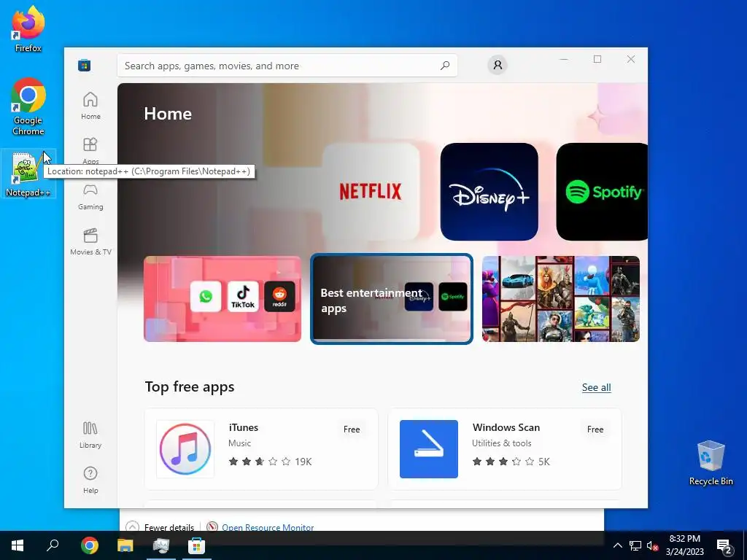Viewport: 747px width, 560px height.
Task: Open Chrome from the taskbar
Action: pos(90,545)
